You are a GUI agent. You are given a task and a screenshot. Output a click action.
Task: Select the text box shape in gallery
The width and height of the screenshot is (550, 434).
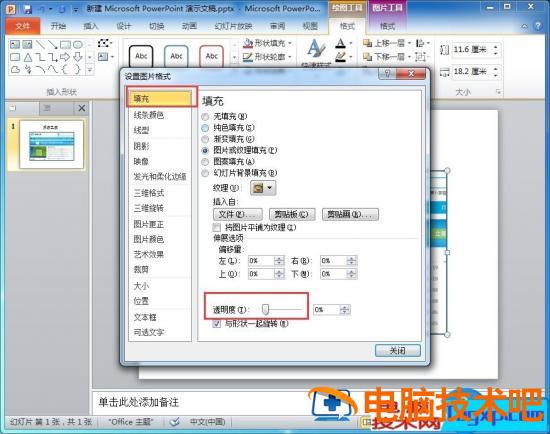15,44
